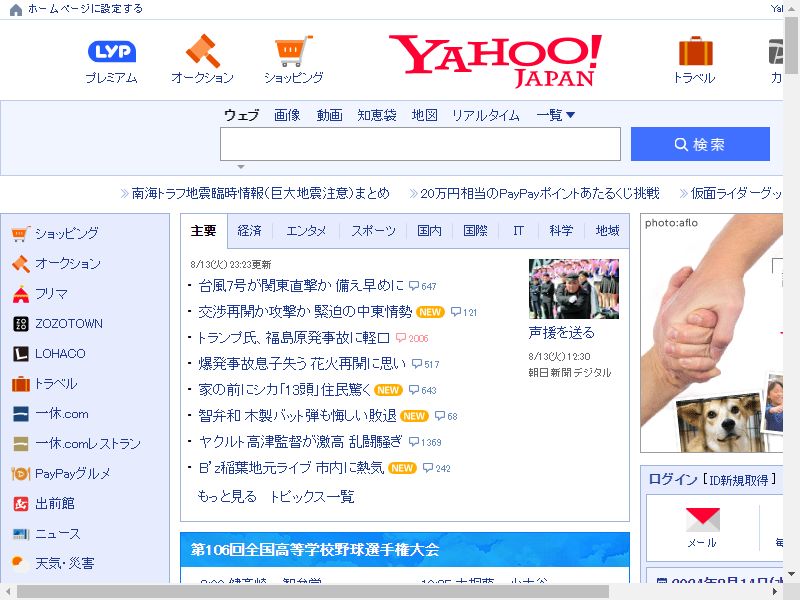Open headline B'z稲葉地元ライブ 市内に熱気

tap(291, 468)
